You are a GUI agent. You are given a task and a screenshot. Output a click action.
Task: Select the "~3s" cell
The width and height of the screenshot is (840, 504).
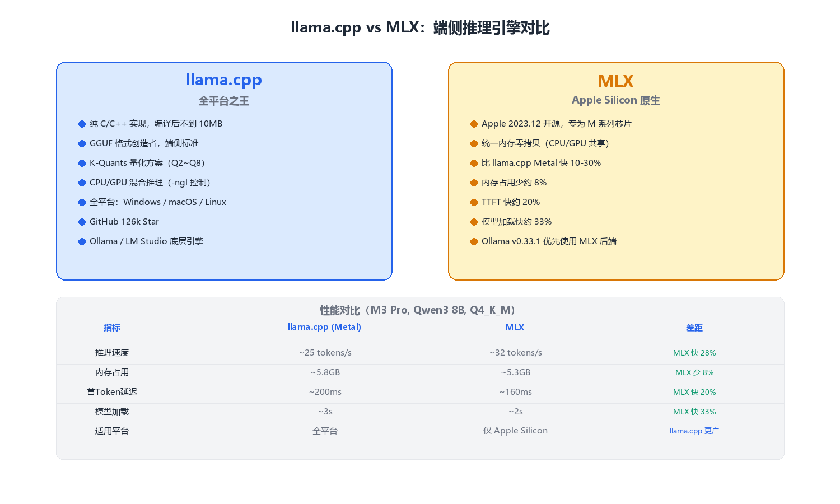point(325,412)
